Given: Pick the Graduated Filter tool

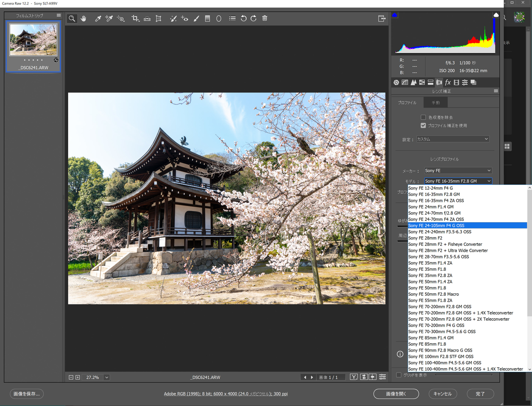Looking at the screenshot, I should [x=207, y=18].
